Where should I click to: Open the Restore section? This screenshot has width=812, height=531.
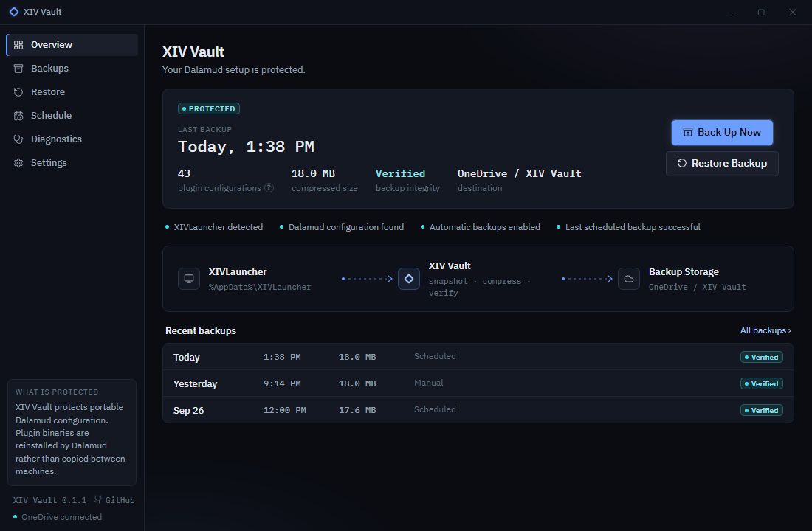pos(72,92)
